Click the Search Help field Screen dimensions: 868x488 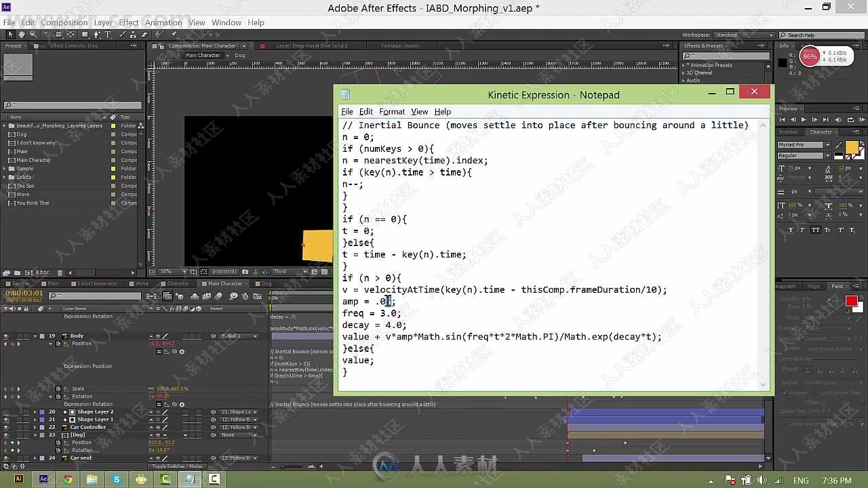pos(821,35)
